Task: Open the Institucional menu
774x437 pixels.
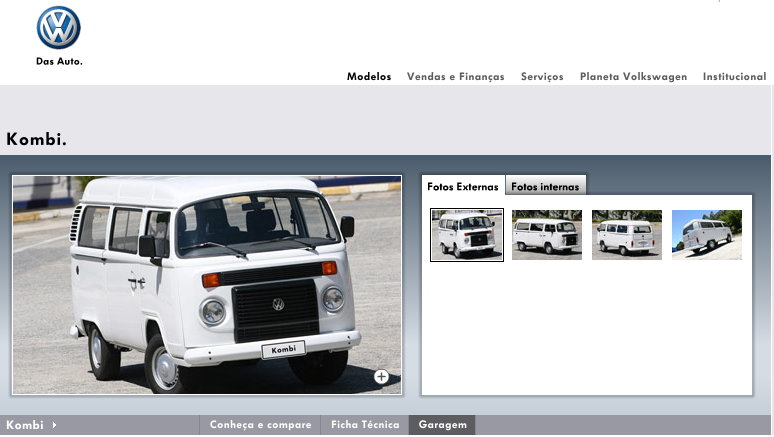Action: pos(735,77)
